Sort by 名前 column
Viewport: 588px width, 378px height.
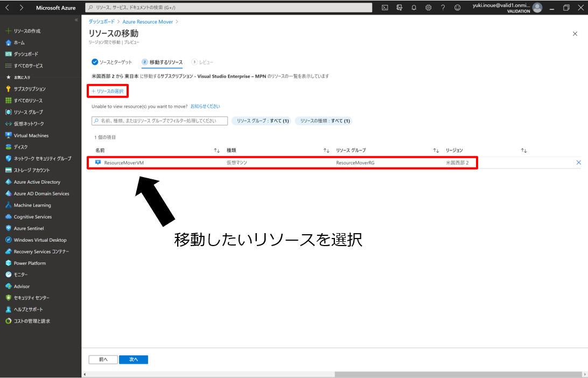pos(217,150)
